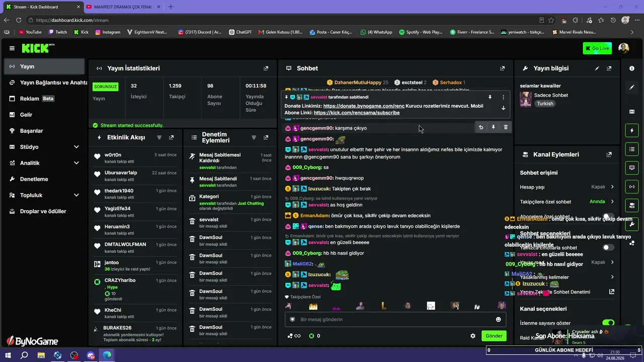Viewport: 644px width, 362px height.
Task: Open Windows Start menu
Action: point(9,355)
